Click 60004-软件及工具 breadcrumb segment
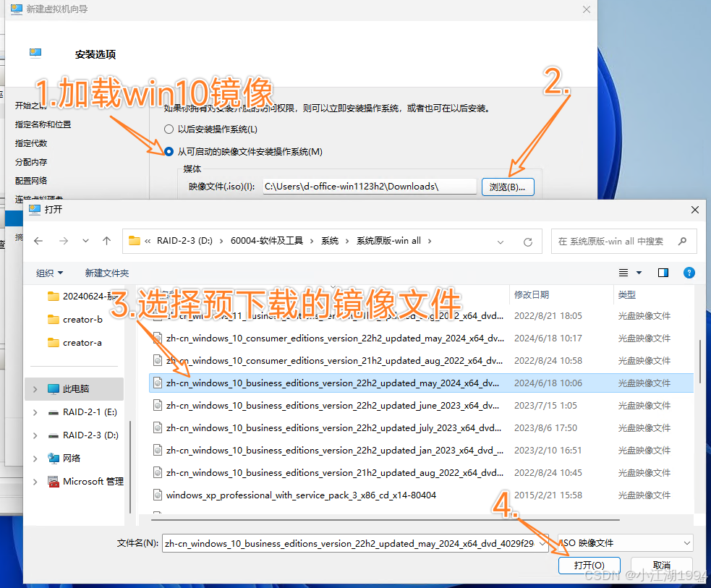Screen dimensions: 711x588 coord(267,241)
